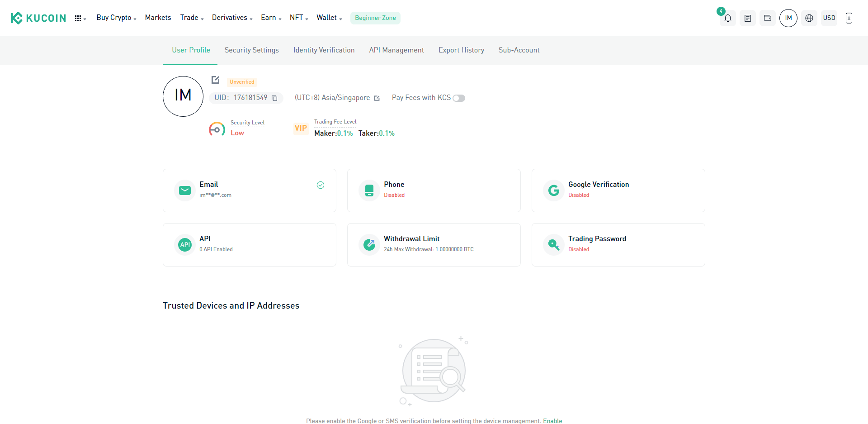This screenshot has height=424, width=868.
Task: Click the Enable link for device management
Action: pos(552,421)
